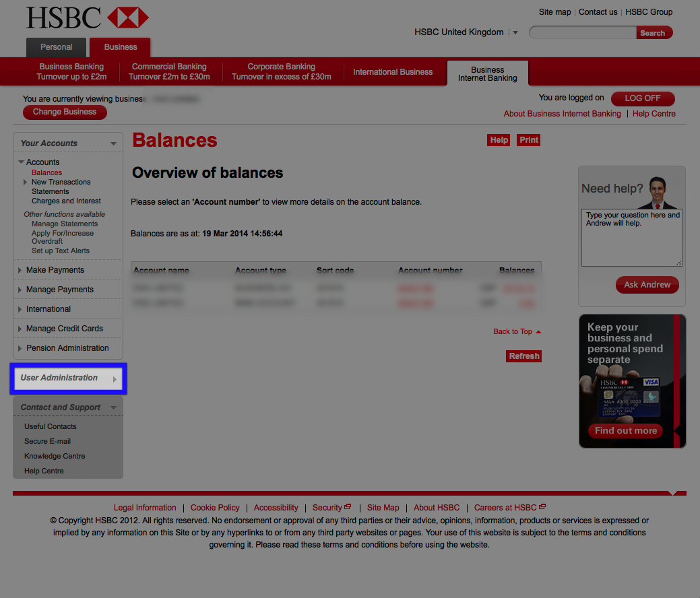This screenshot has width=700, height=598.
Task: Click the Search button
Action: click(654, 33)
